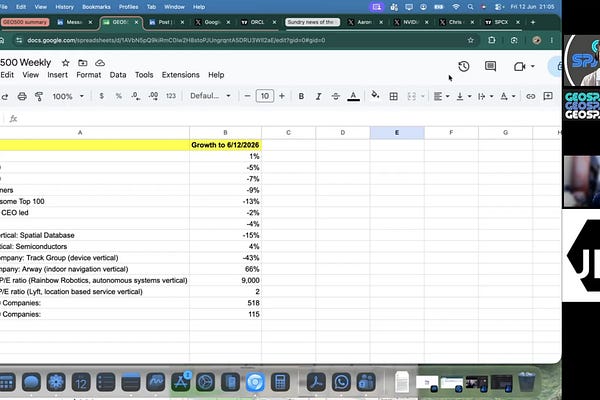Open Chrome extensions puzzle icon
Image resolution: width=600 pixels, height=400 pixels.
pyautogui.click(x=492, y=40)
